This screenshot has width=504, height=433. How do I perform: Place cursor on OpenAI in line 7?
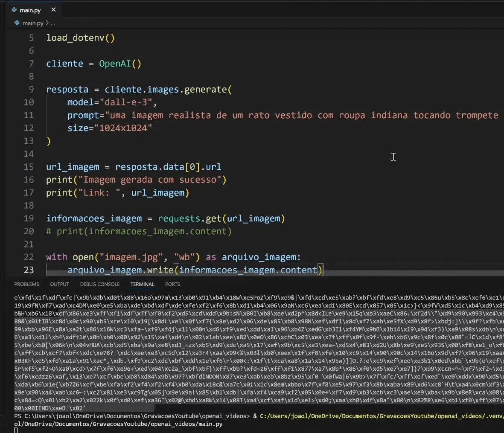(115, 64)
